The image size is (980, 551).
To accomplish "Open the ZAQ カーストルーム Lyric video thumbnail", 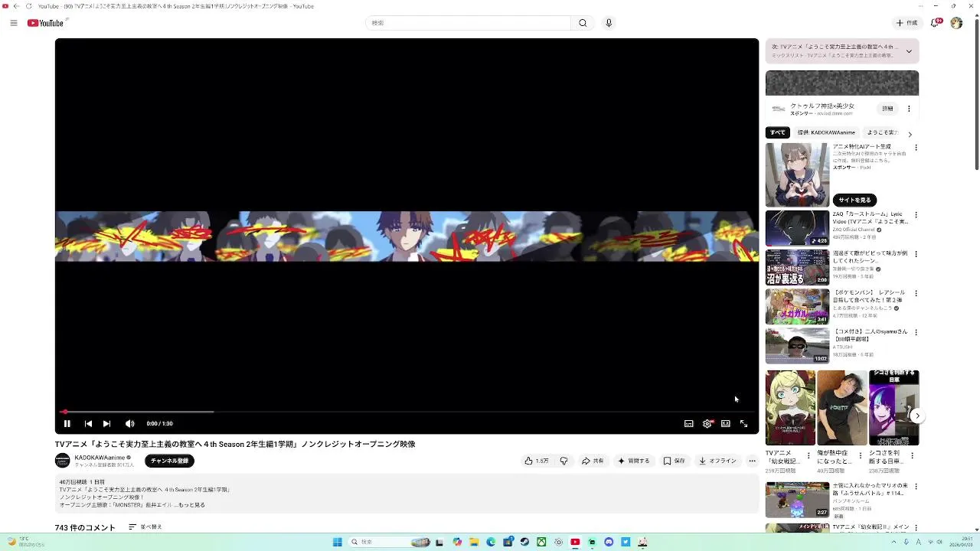I will (797, 228).
